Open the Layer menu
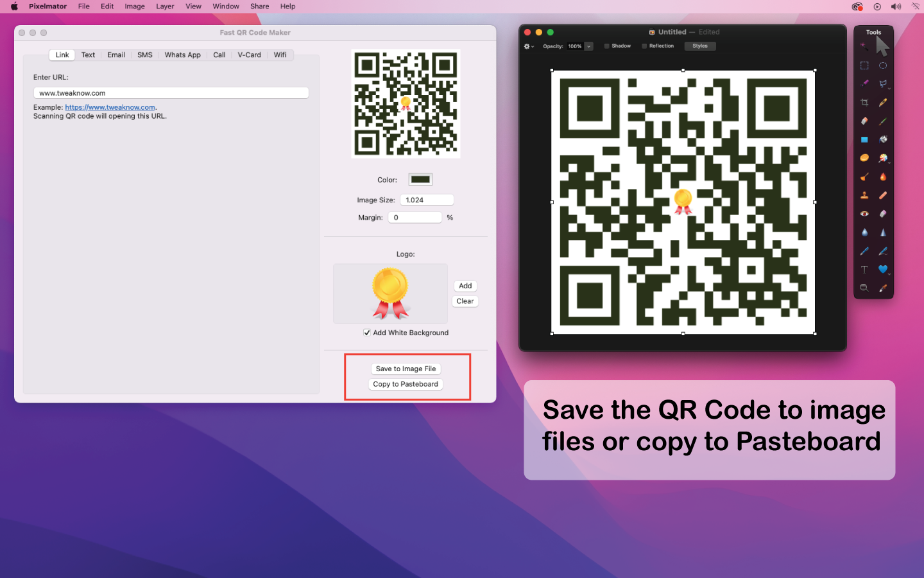Screen dimensions: 924x578 point(165,6)
